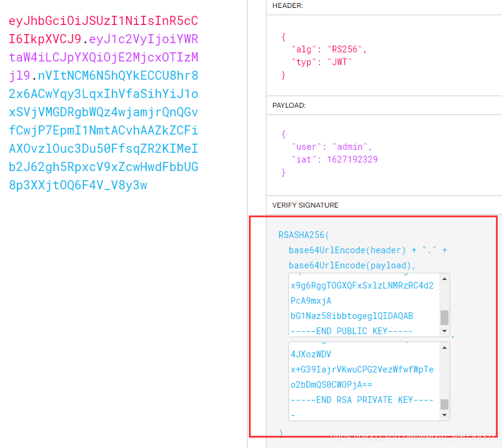Click the "alg": "RS256" header line
The width and height of the screenshot is (502, 448).
[329, 49]
